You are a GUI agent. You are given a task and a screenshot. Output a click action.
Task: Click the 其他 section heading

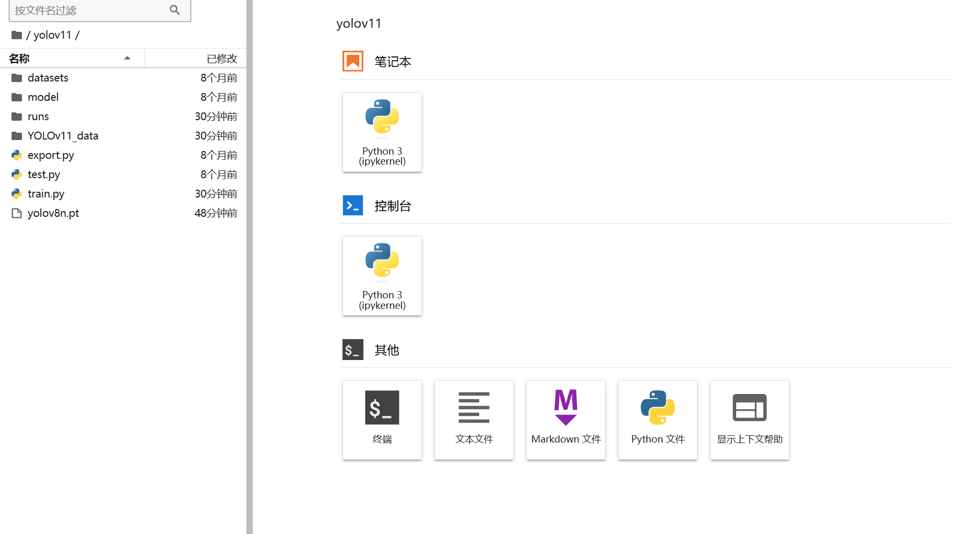387,350
